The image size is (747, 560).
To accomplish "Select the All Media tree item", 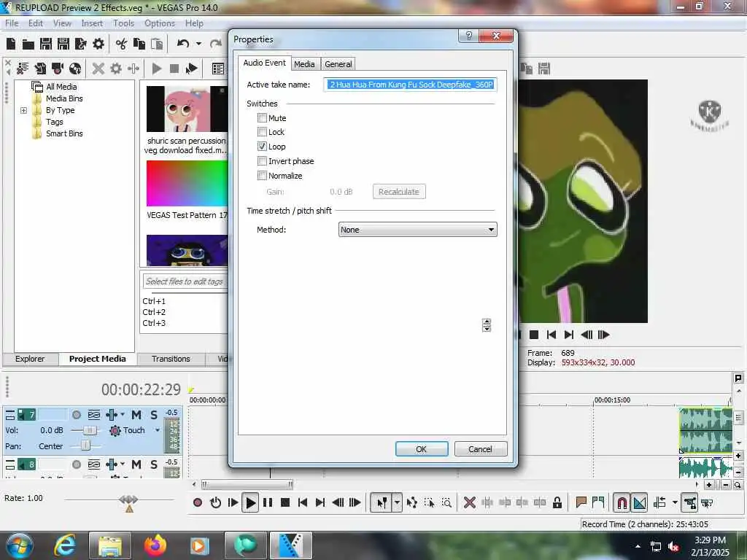I will coord(61,87).
